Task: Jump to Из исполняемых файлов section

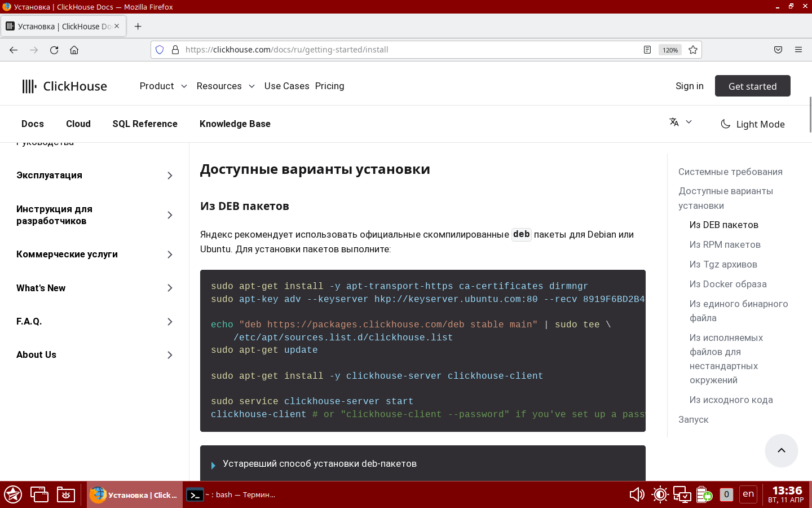Action: click(x=726, y=359)
